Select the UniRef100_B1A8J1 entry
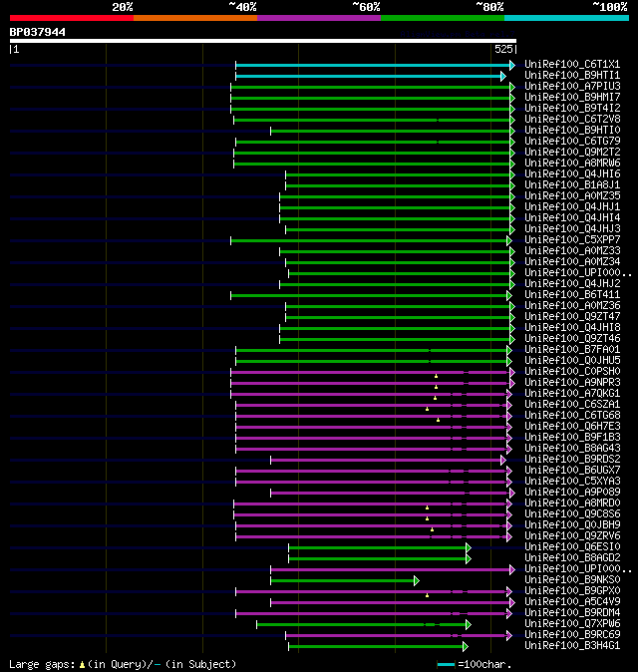638x672 pixels. point(572,184)
